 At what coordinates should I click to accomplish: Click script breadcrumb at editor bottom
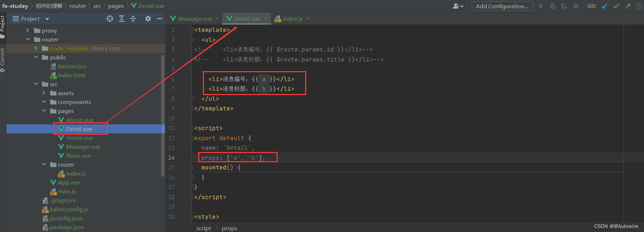204,228
